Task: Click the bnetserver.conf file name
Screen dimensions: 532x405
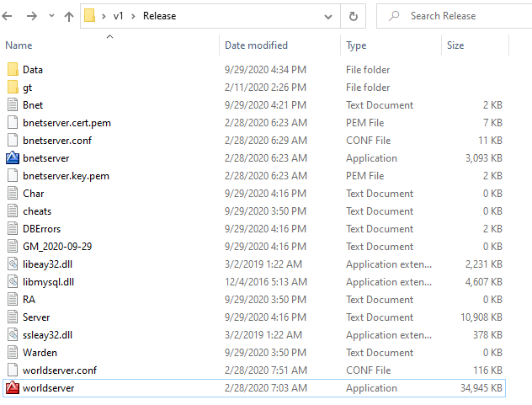Action: [57, 141]
